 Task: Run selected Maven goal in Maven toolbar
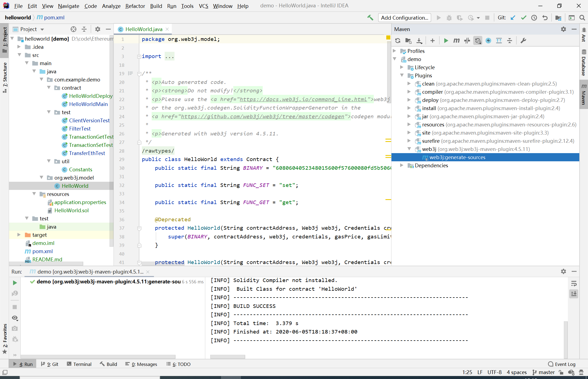446,41
